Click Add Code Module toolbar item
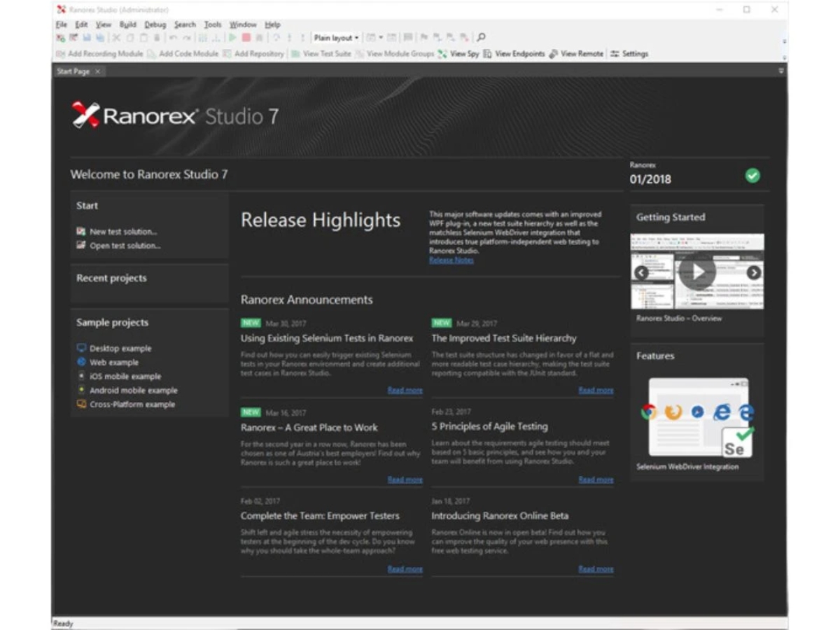Screen dimensions: 840x630 click(183, 54)
